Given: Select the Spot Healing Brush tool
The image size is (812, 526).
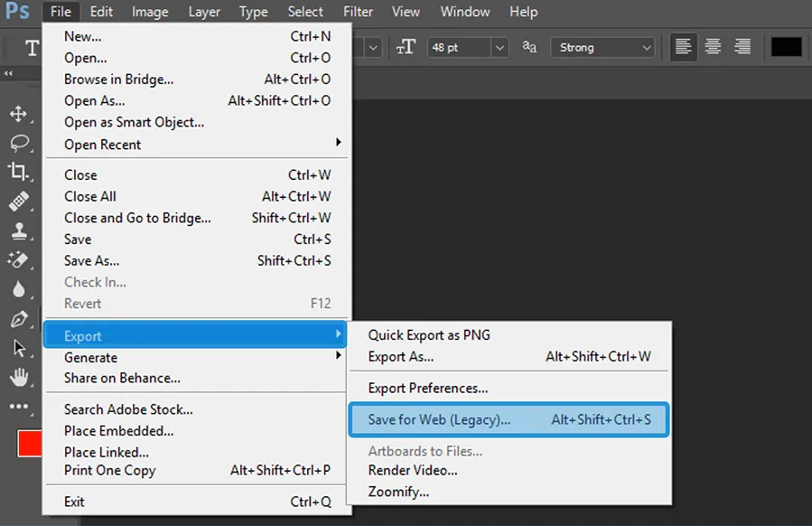Looking at the screenshot, I should pyautogui.click(x=19, y=201).
